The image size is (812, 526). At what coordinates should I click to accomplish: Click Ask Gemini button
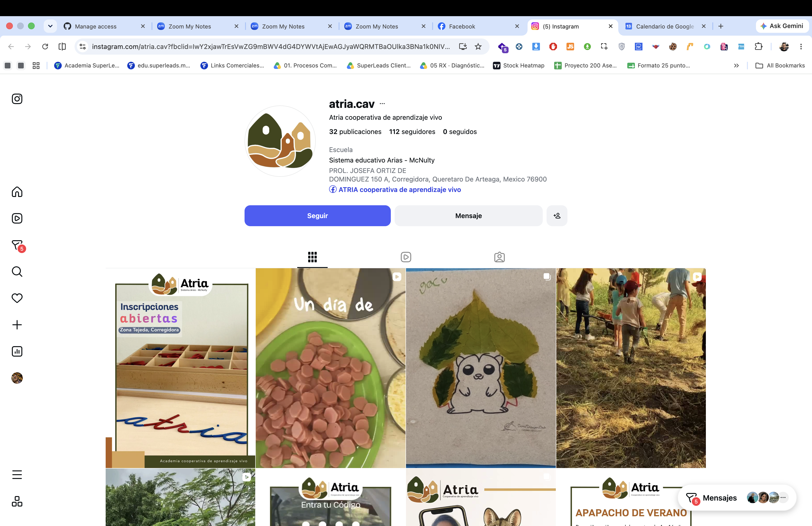(782, 26)
